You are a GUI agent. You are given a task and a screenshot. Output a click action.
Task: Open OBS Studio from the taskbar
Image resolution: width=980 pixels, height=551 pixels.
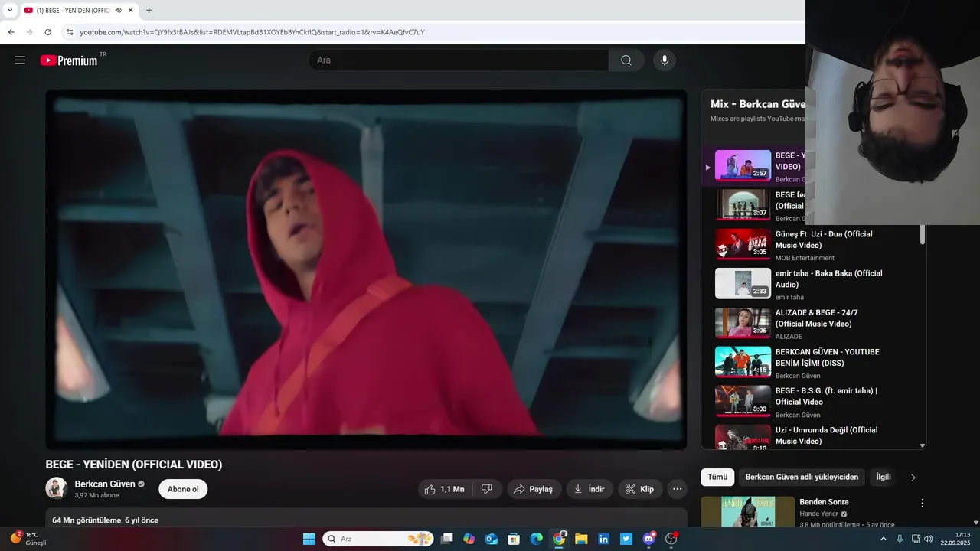(671, 539)
